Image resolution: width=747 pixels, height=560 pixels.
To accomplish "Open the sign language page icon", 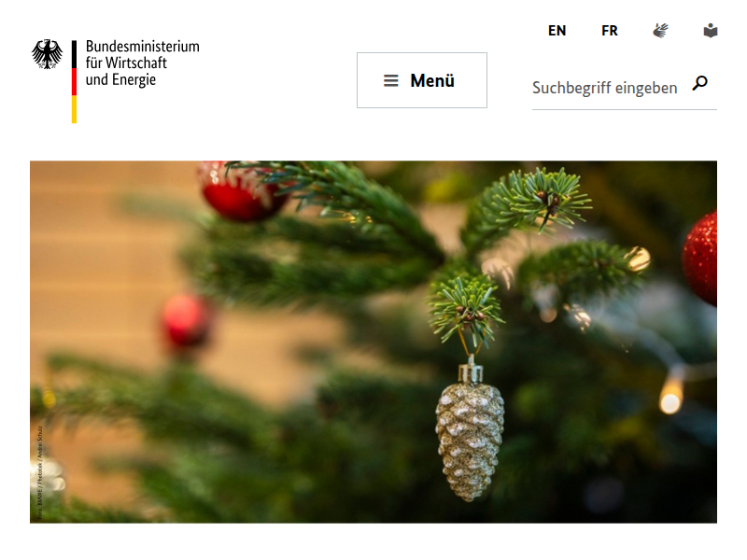I will (660, 31).
